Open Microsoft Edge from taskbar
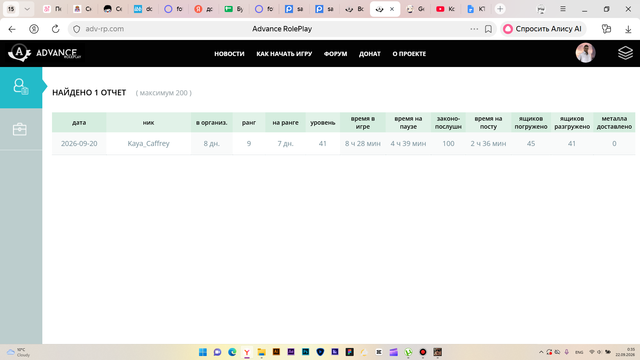This screenshot has width=640, height=360. click(x=232, y=352)
